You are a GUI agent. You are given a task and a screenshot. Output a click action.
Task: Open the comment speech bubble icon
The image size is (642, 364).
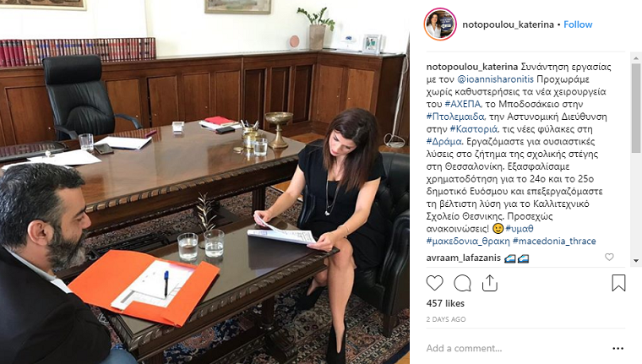tap(462, 283)
